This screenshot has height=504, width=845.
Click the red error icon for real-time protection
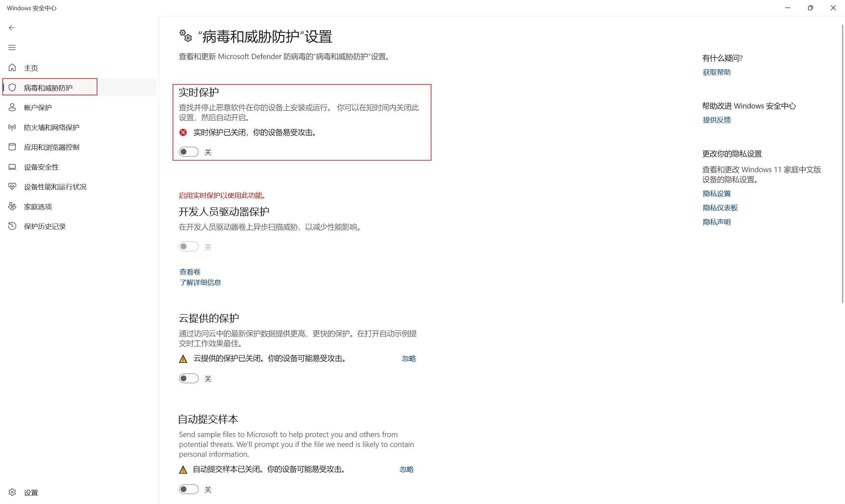[183, 133]
